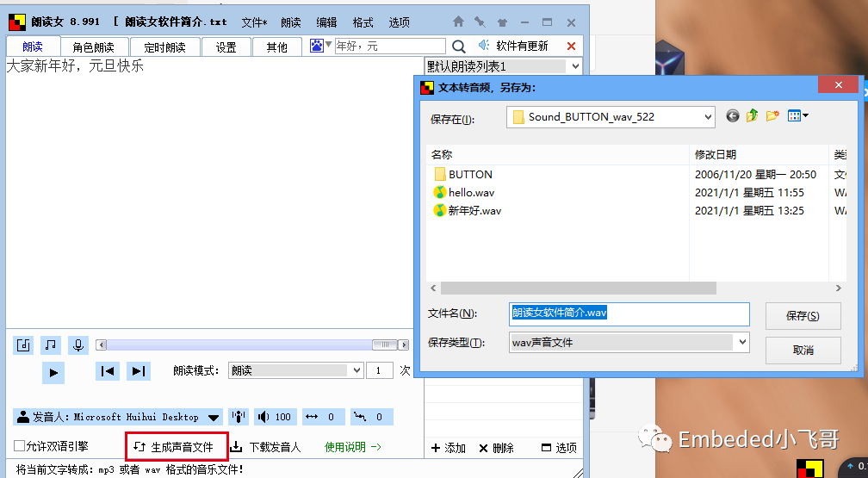
Task: Click the repeat count field showing 1
Action: pyautogui.click(x=379, y=370)
